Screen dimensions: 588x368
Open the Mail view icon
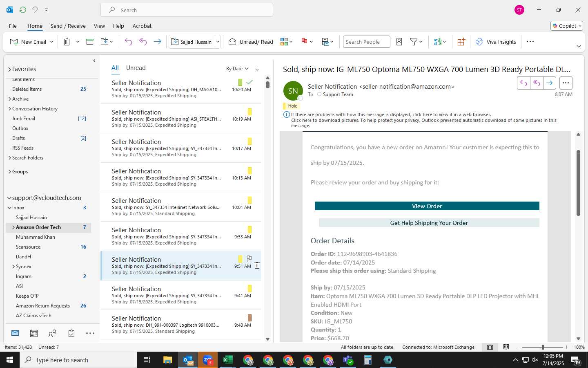coord(15,333)
